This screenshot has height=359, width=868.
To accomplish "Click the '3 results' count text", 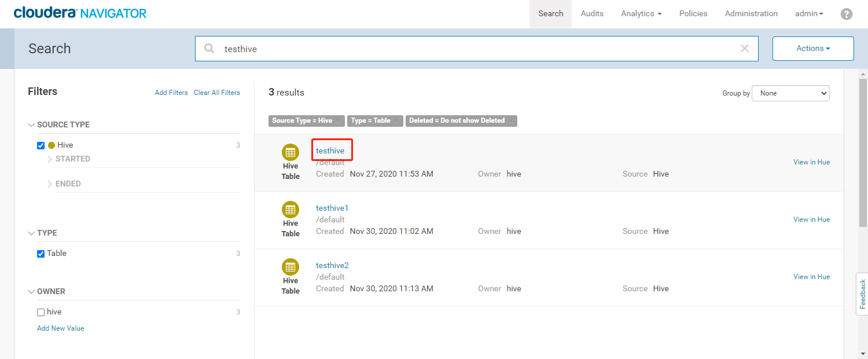I will [286, 93].
